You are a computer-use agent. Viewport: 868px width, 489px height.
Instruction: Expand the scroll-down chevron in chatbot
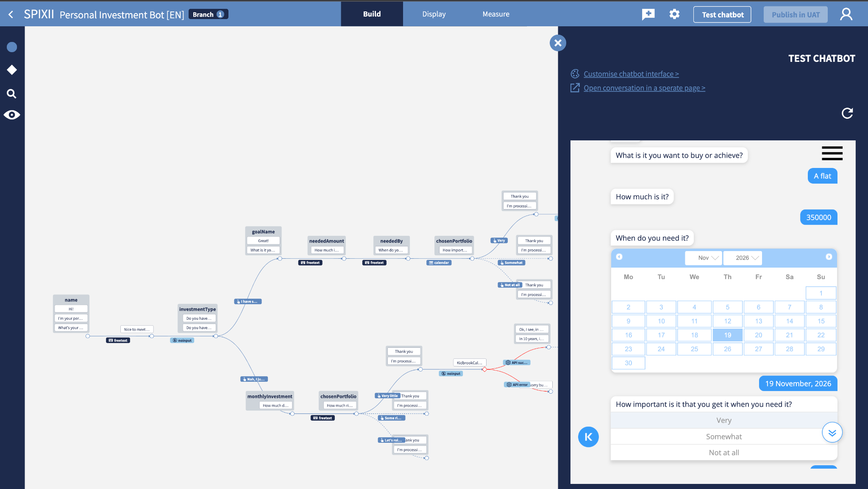(832, 432)
